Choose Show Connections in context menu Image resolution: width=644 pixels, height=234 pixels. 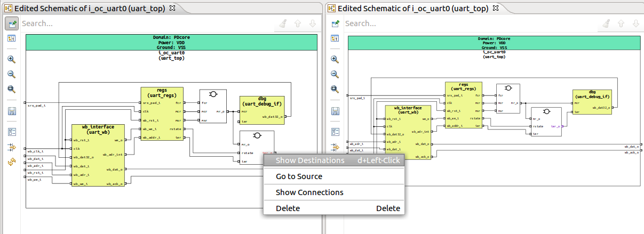309,192
